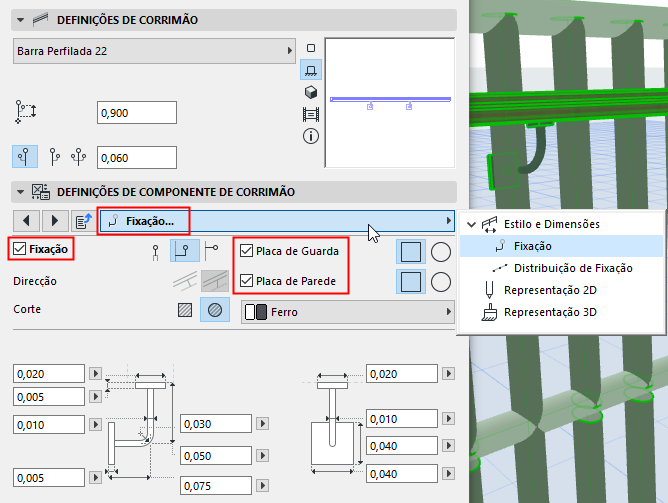The width and height of the screenshot is (668, 503).
Task: Select the square Corte section icon
Action: tap(185, 310)
